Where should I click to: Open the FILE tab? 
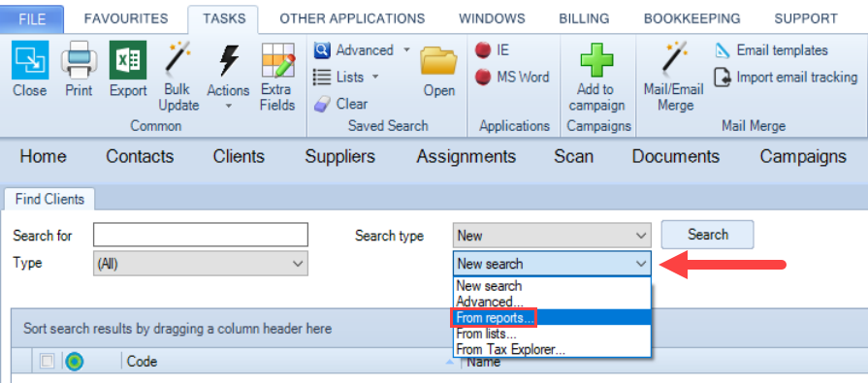(32, 18)
